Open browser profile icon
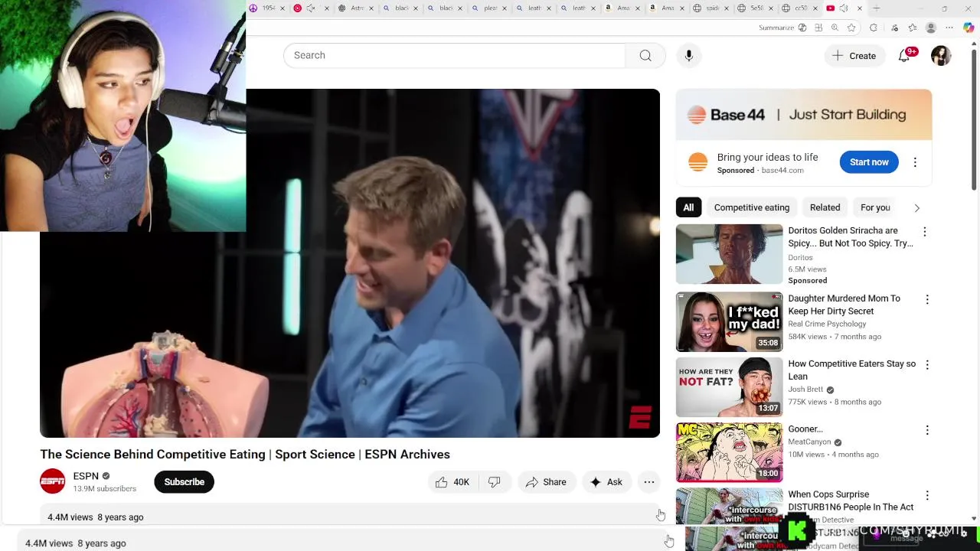The width and height of the screenshot is (980, 551). tap(931, 28)
